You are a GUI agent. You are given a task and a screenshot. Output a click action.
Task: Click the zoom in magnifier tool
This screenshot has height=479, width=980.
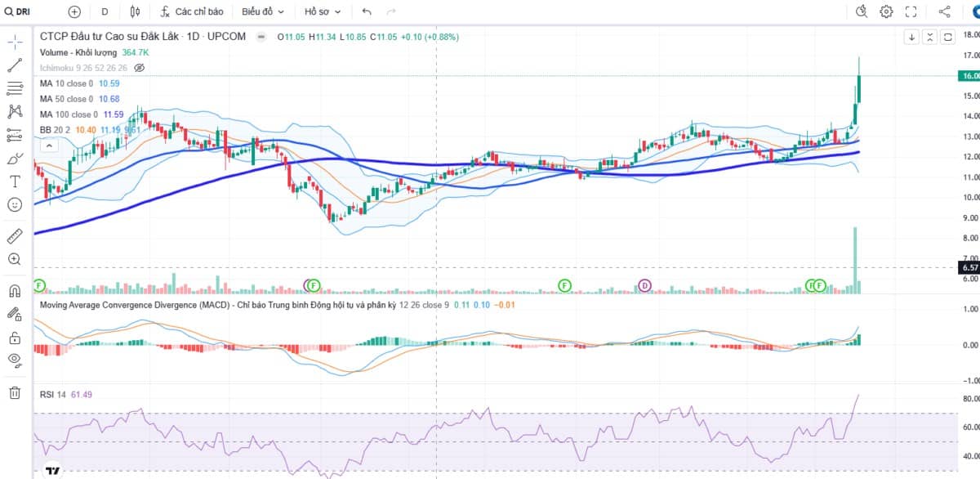14,259
